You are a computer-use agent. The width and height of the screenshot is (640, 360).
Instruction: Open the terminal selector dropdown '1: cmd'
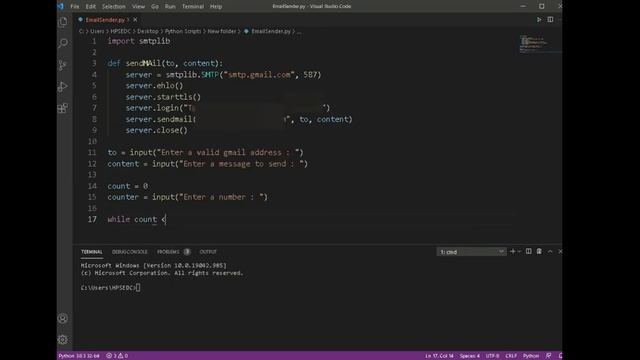[471, 252]
